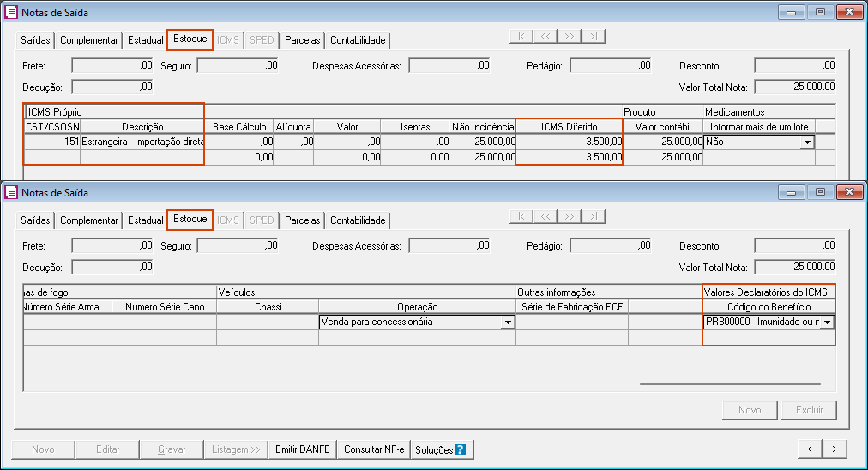Open the Operação 'Venda para concessionária' dropdown
This screenshot has width=868, height=470.
508,322
